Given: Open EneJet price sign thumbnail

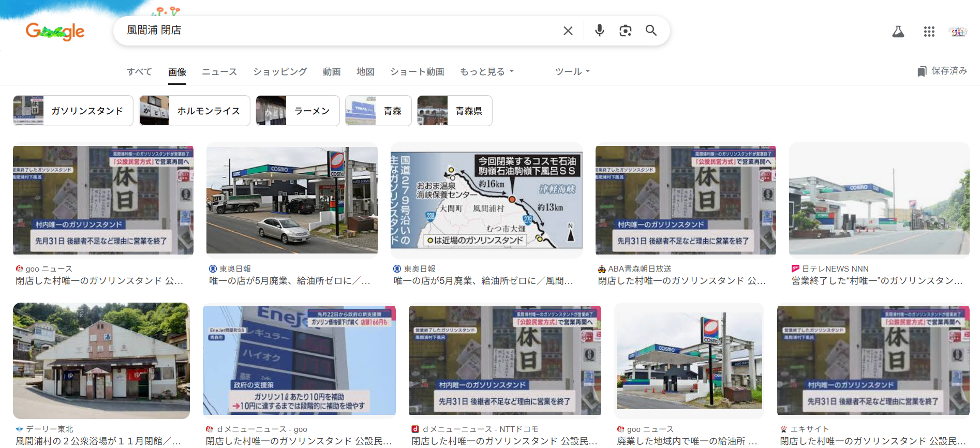Looking at the screenshot, I should tap(299, 361).
